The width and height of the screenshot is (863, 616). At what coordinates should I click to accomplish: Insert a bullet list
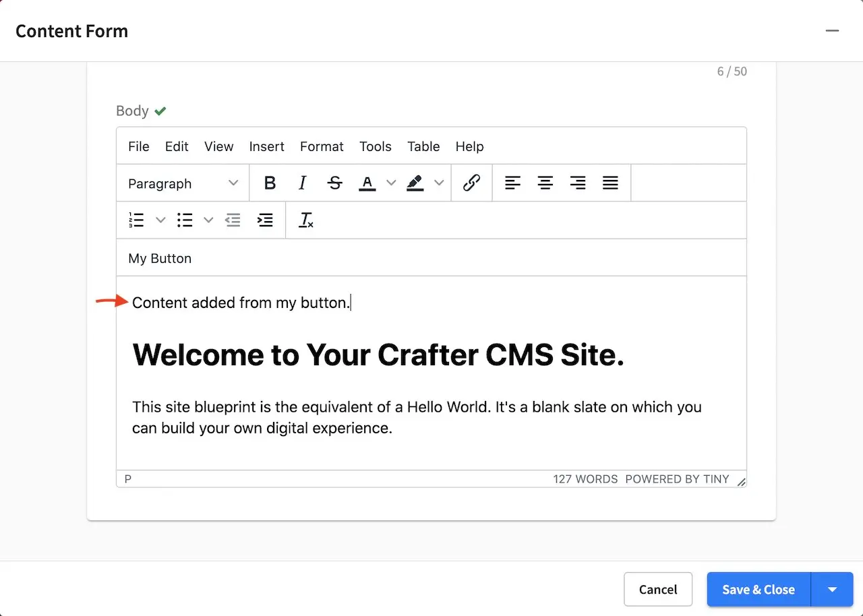pos(185,220)
